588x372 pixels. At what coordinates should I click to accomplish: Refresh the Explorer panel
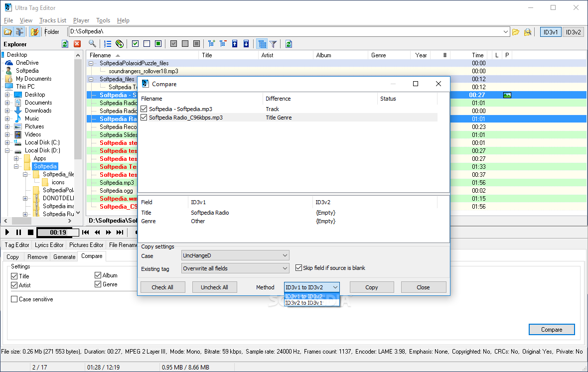[x=65, y=44]
